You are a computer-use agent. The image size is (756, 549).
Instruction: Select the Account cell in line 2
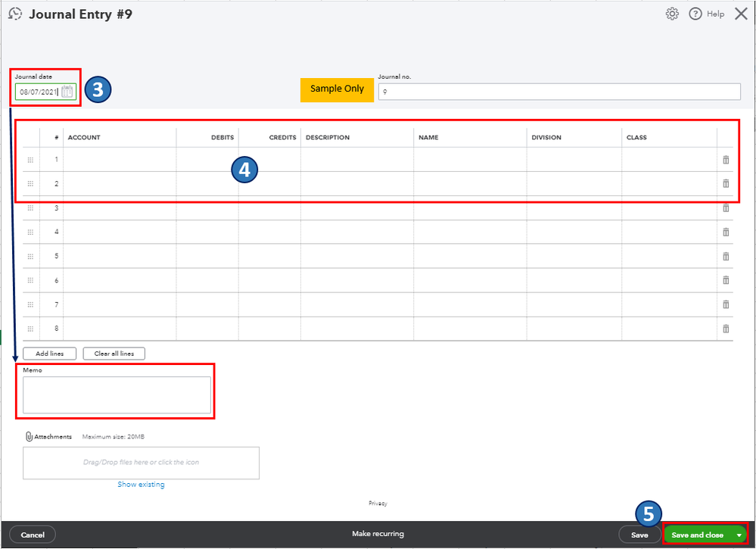tap(120, 184)
